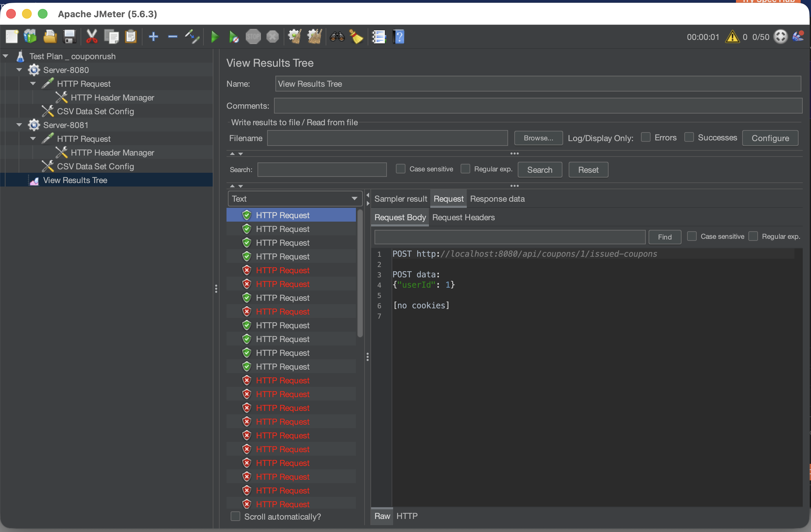Viewport: 811px width, 532px height.
Task: Click the blue minus Collapse All icon
Action: 173,36
